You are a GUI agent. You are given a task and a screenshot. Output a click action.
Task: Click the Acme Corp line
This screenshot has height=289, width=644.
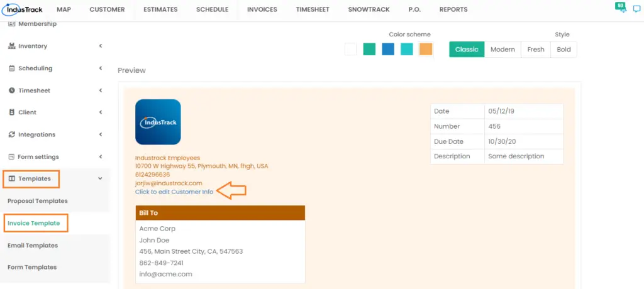(x=157, y=229)
